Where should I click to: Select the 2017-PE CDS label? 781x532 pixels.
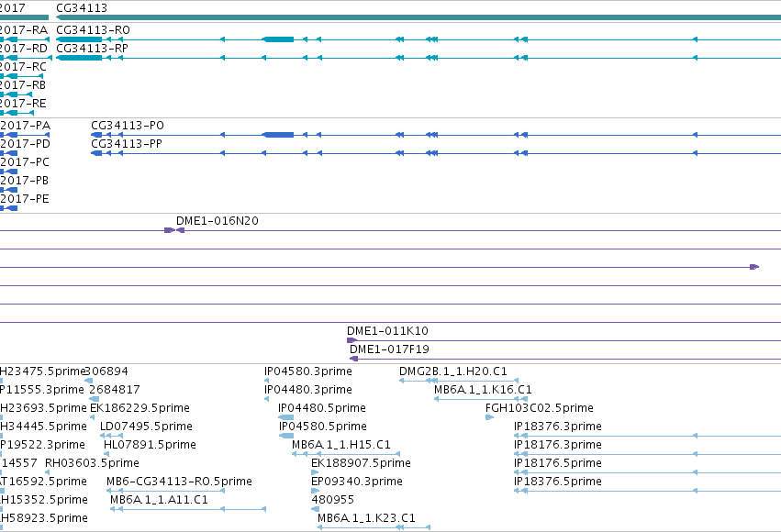click(x=25, y=199)
